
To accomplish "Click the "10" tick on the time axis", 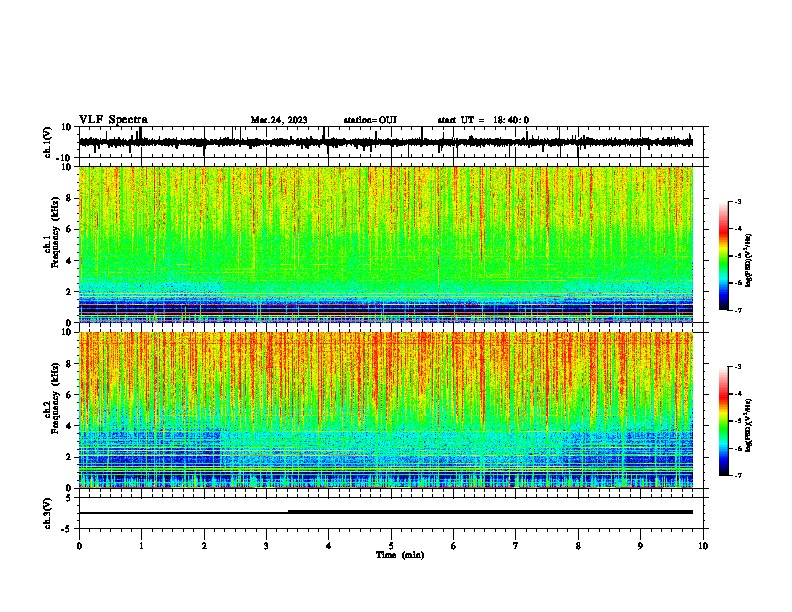I will pyautogui.click(x=703, y=546).
